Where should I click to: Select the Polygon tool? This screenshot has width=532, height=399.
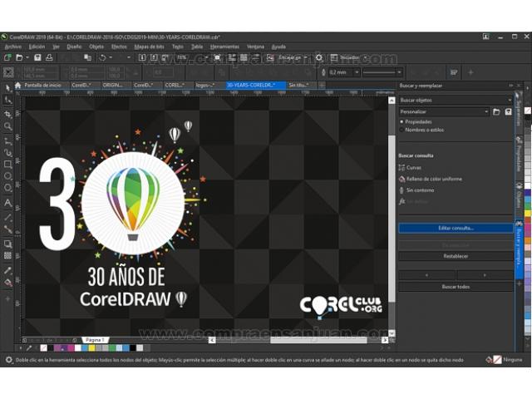[7, 188]
